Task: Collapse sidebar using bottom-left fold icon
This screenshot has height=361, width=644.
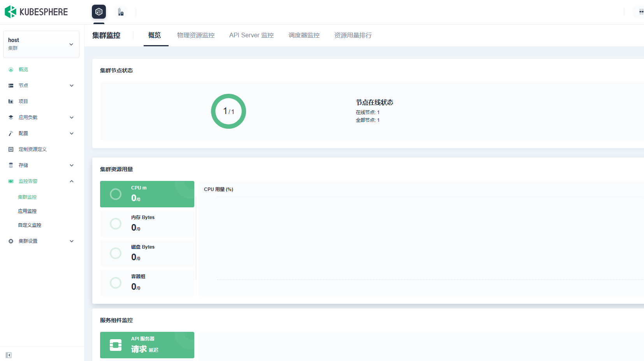Action: [x=9, y=355]
